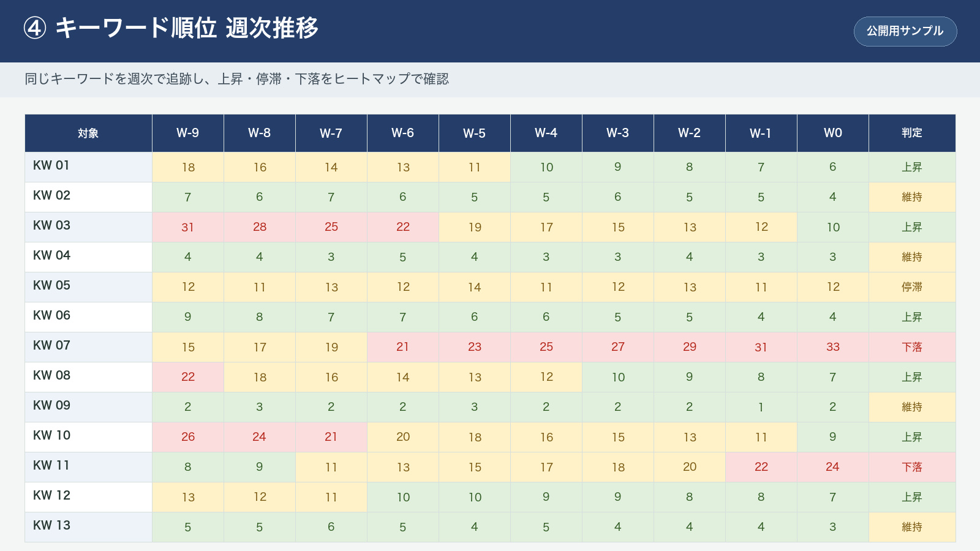
Task: Click the KW 08 row label
Action: click(x=88, y=377)
